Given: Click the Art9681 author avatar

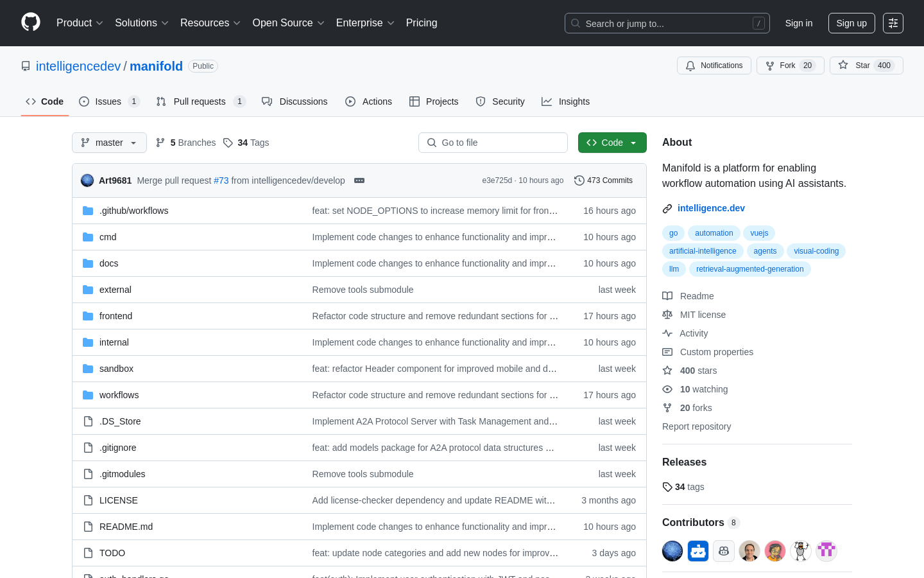Looking at the screenshot, I should (x=87, y=180).
